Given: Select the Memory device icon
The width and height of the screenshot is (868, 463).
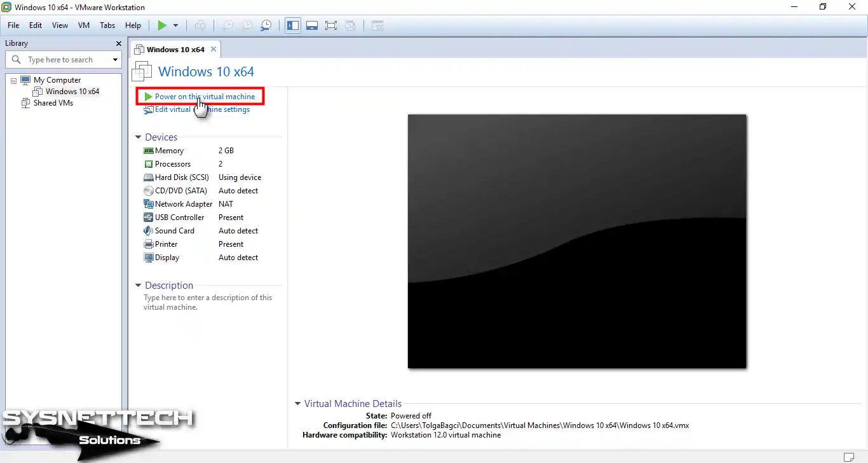Looking at the screenshot, I should (x=148, y=150).
